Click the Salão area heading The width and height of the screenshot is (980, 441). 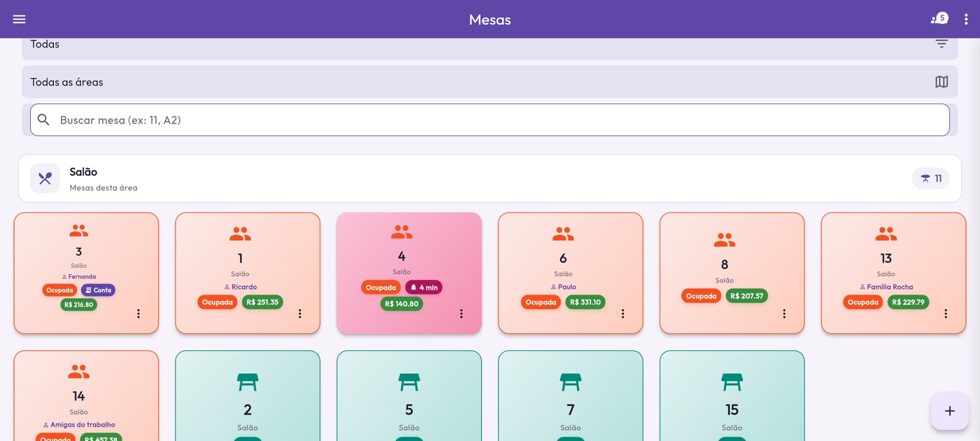[x=83, y=172]
